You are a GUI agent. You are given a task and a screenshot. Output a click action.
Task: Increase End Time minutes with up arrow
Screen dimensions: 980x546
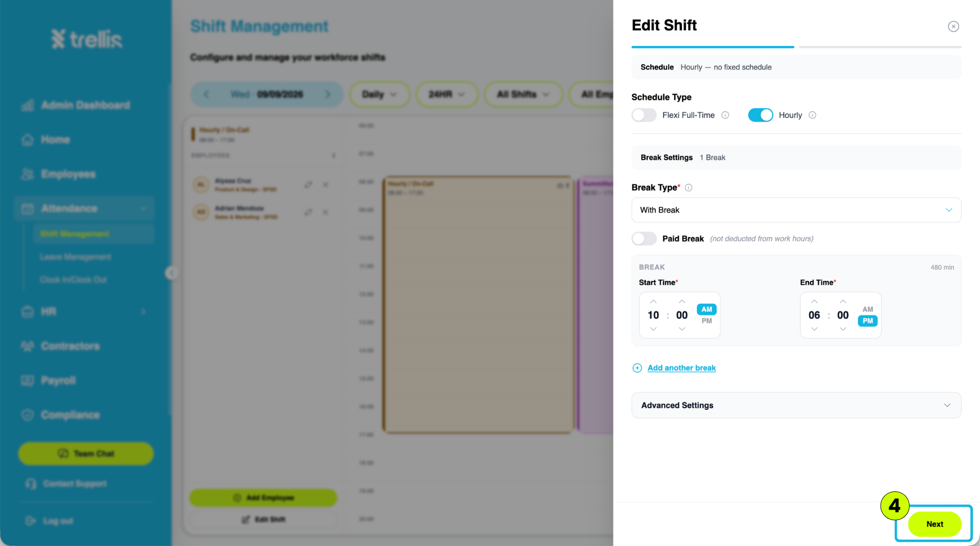[843, 301]
